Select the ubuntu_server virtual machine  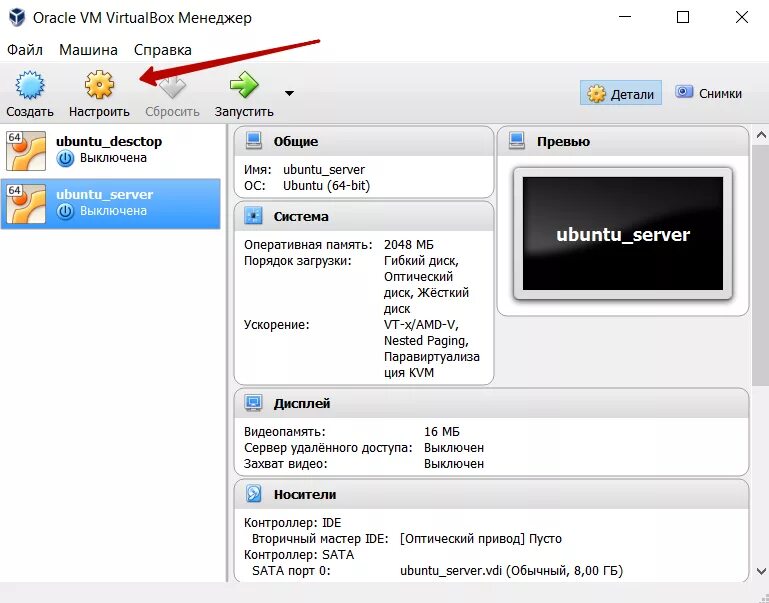(111, 203)
